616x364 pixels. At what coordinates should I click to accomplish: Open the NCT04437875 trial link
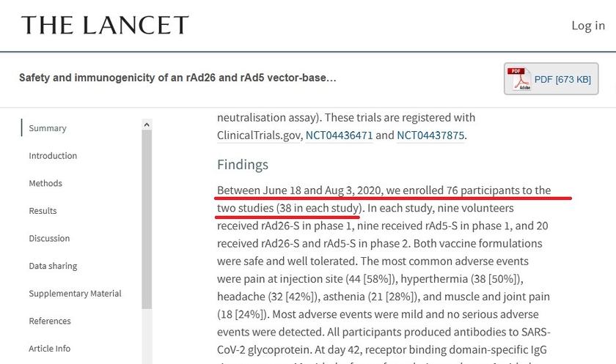click(x=430, y=135)
